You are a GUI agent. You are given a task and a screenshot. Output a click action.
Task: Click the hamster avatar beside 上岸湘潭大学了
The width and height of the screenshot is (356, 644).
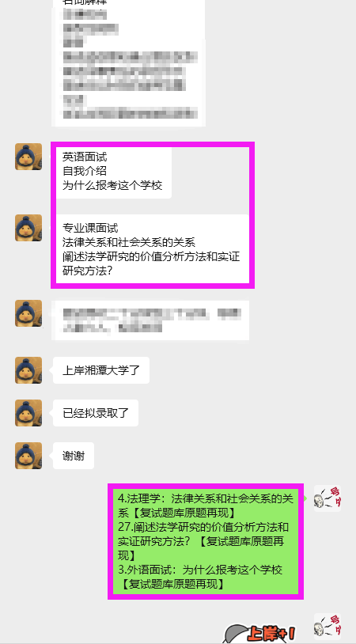(28, 370)
